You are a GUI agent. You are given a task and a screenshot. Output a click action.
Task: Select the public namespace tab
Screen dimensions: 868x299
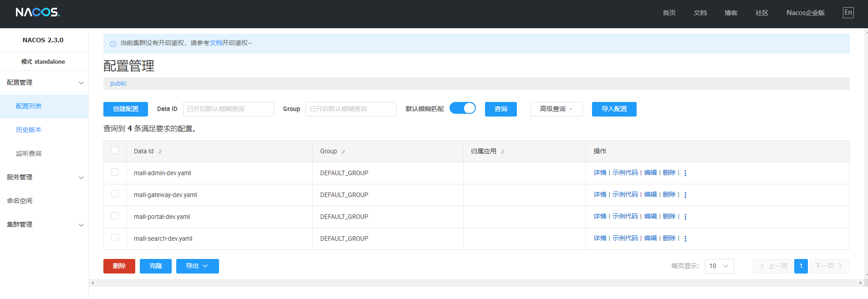pyautogui.click(x=118, y=83)
